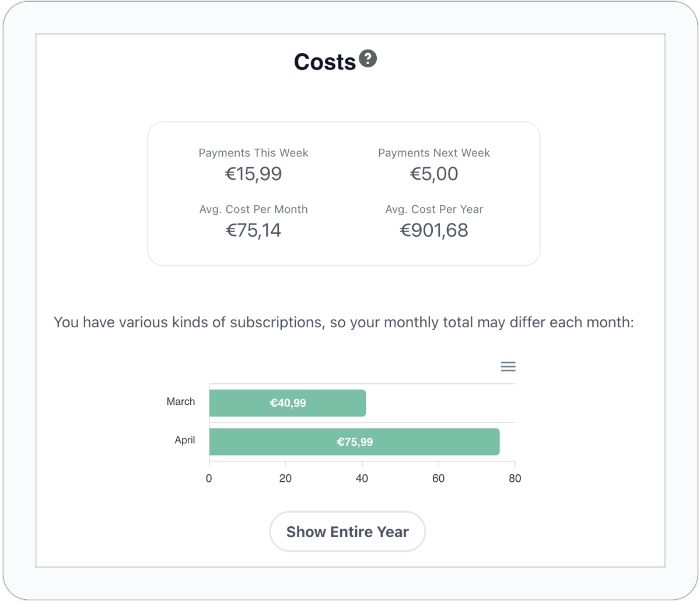Click the Payments This Week label

click(x=253, y=153)
